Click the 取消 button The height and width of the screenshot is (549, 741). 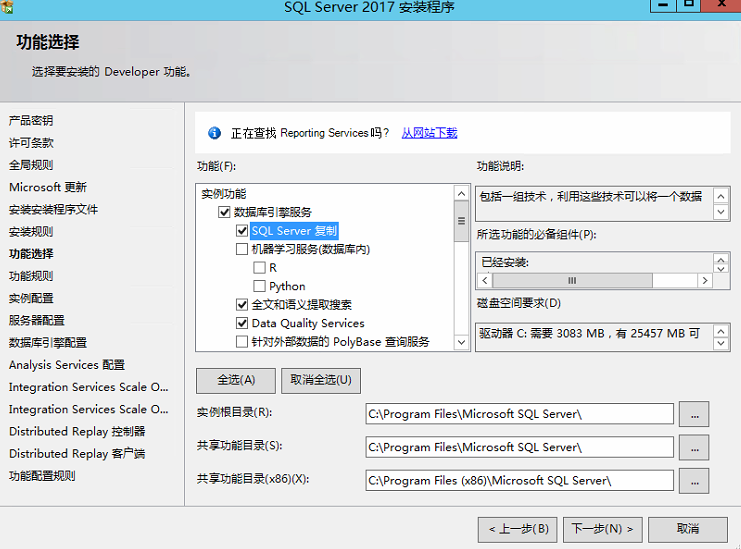(x=688, y=530)
